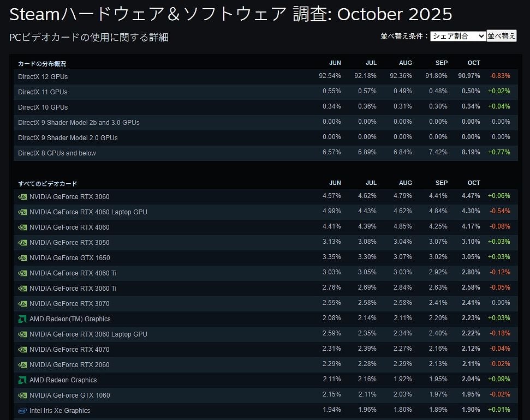Click the すべてのビデオカード section header

coord(47,184)
